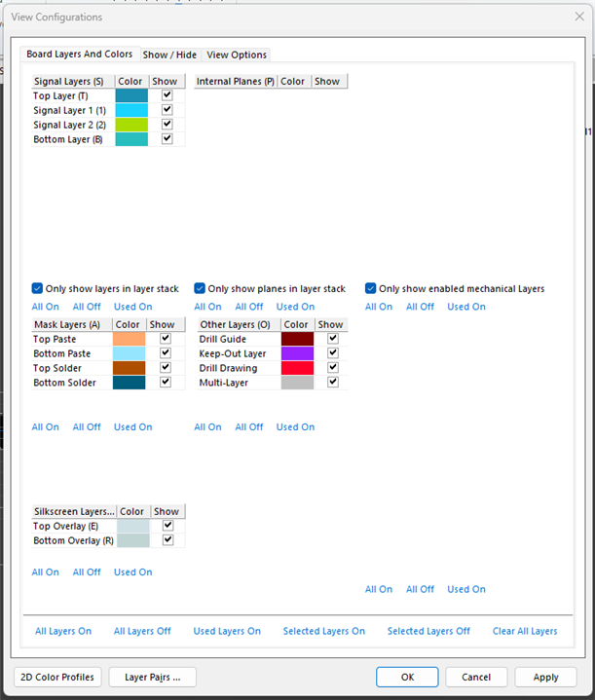This screenshot has width=595, height=700.
Task: Toggle Top Solder show checkbox
Action: [166, 367]
